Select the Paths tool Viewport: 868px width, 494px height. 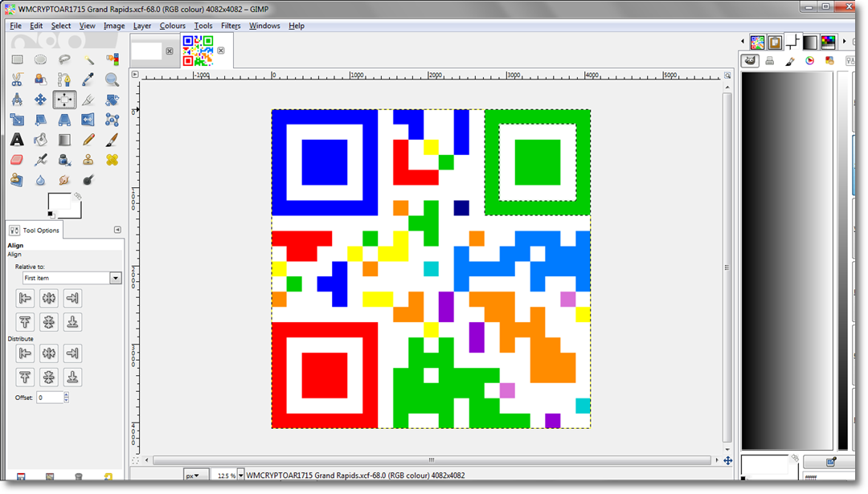coord(64,80)
